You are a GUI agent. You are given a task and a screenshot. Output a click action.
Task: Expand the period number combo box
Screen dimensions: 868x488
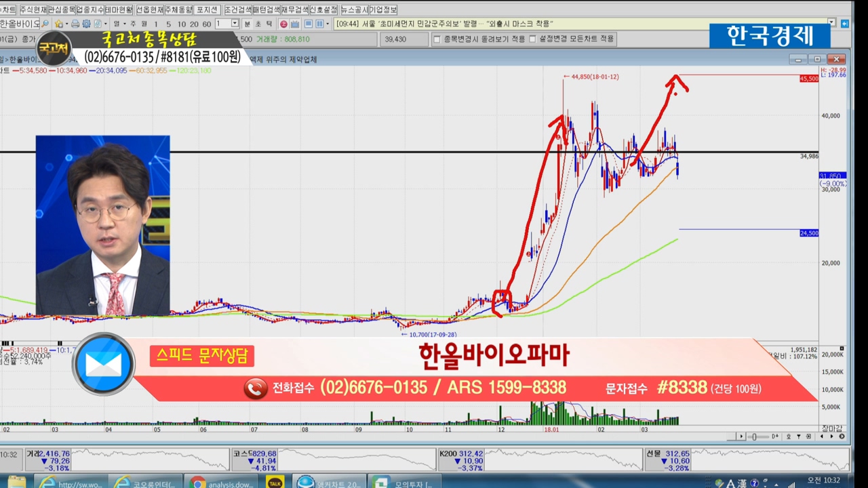click(235, 24)
